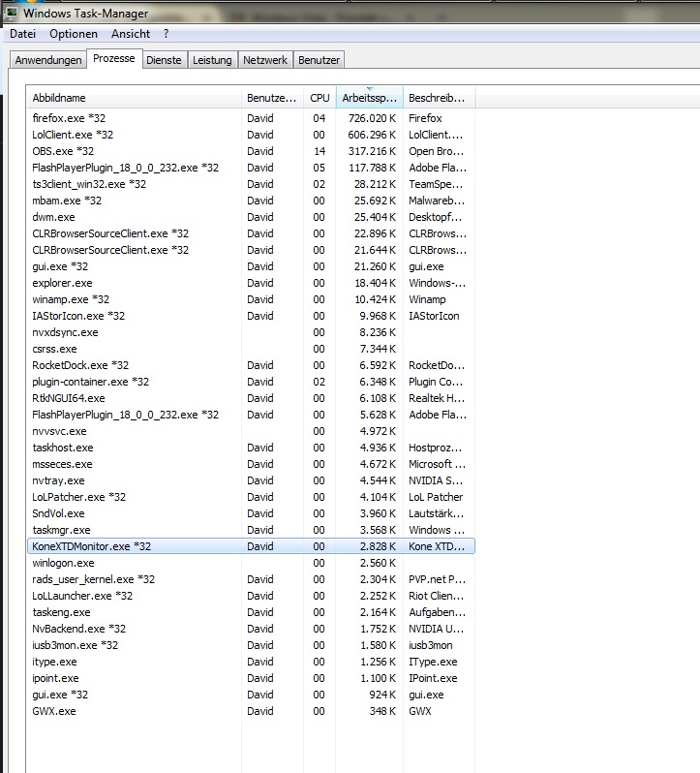Image resolution: width=700 pixels, height=773 pixels.
Task: Open the ? help menu
Action: 166,34
